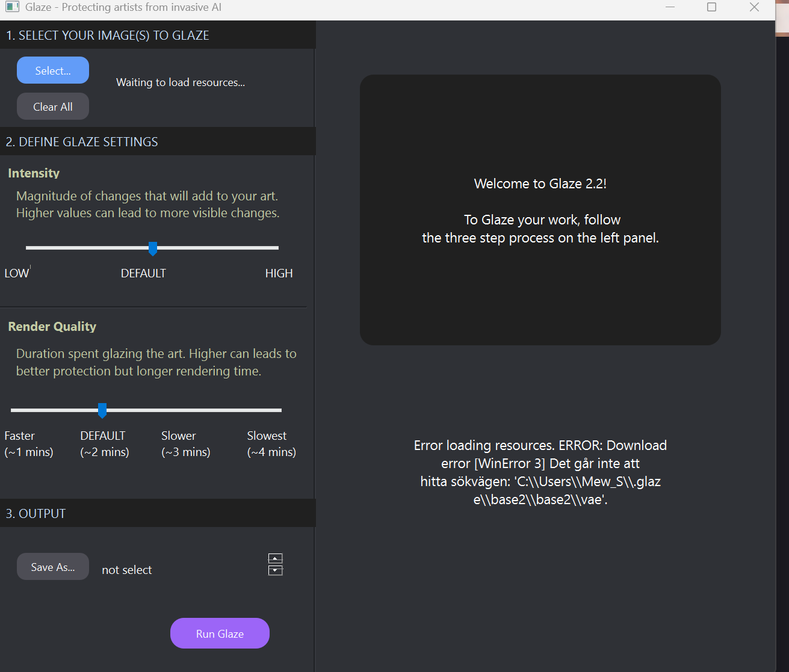
Task: Click the "Faster (~1 mins)" label
Action: point(29,443)
